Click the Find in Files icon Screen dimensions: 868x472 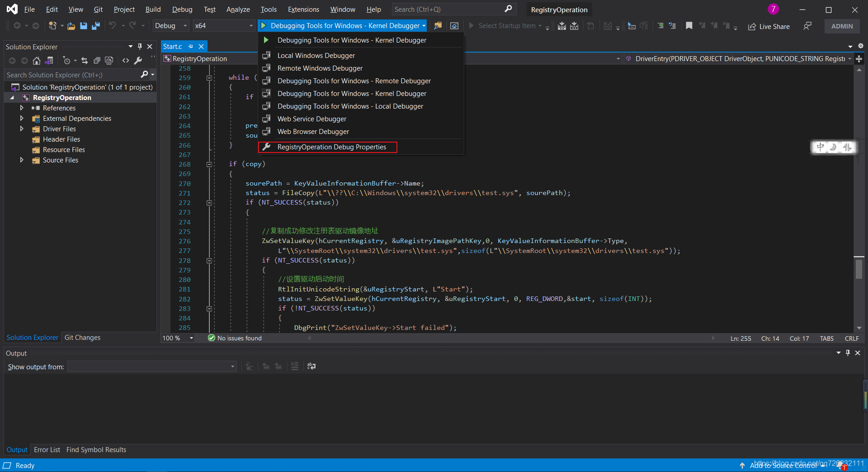[x=438, y=26]
